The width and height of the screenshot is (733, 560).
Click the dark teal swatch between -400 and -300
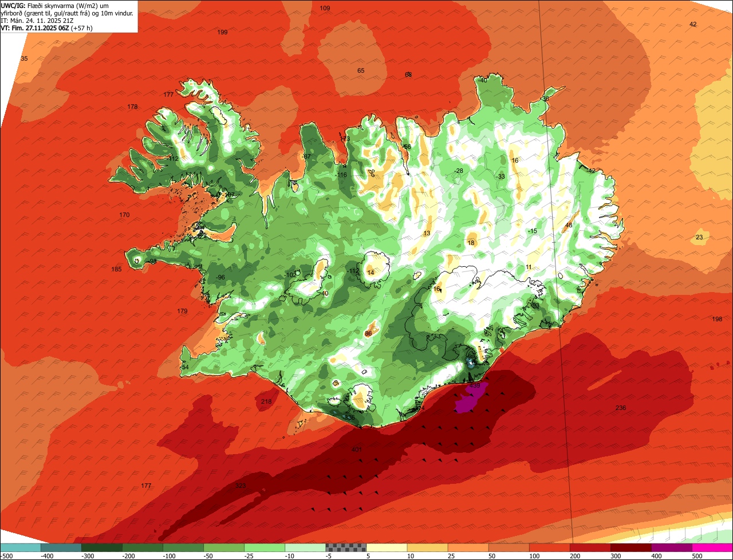click(61, 547)
